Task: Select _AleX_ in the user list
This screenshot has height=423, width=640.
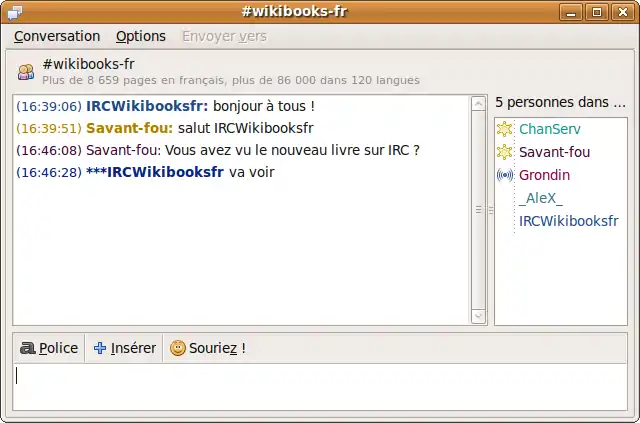Action: tap(541, 198)
